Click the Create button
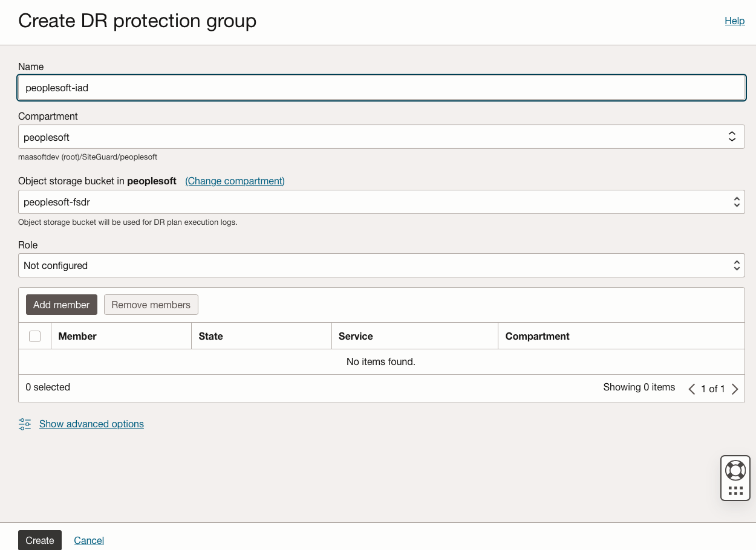Screen dimensions: 756x550 pos(39,540)
